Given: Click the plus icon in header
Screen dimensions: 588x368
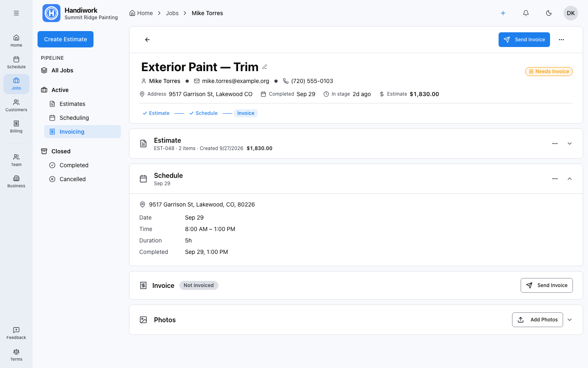Looking at the screenshot, I should tap(503, 13).
